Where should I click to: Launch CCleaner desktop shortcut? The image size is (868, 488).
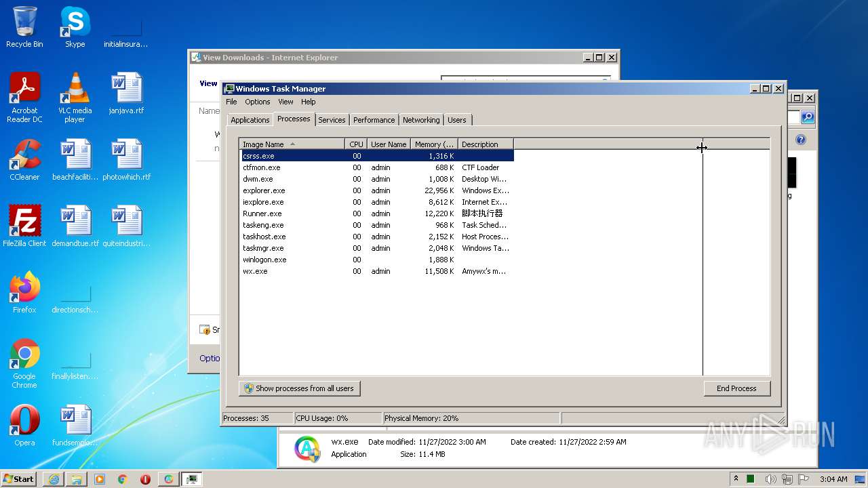click(x=24, y=160)
